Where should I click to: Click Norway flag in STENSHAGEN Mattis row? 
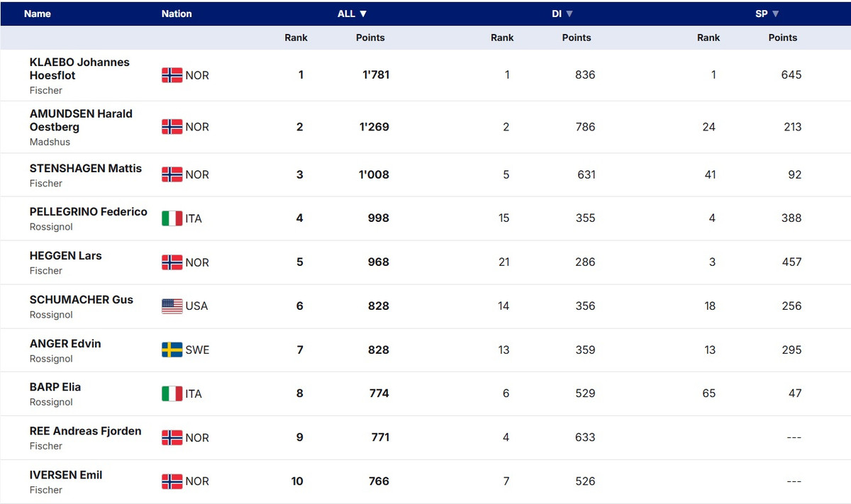point(172,174)
